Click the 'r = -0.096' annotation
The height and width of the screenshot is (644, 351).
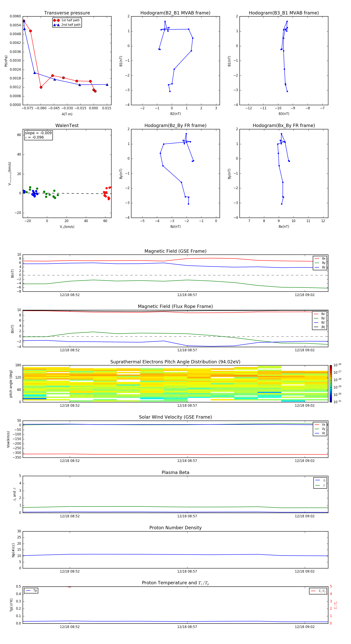point(35,137)
